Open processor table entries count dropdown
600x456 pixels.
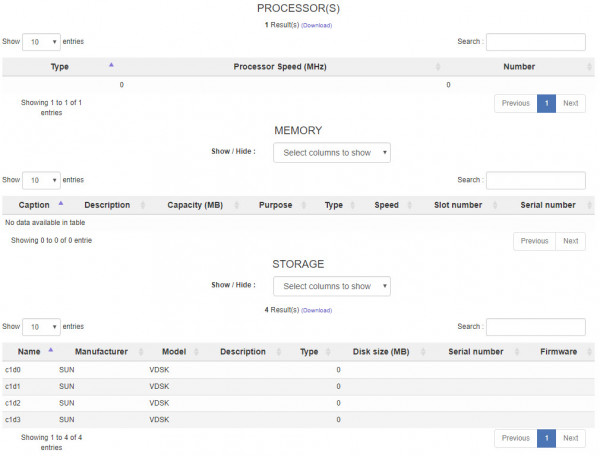41,42
